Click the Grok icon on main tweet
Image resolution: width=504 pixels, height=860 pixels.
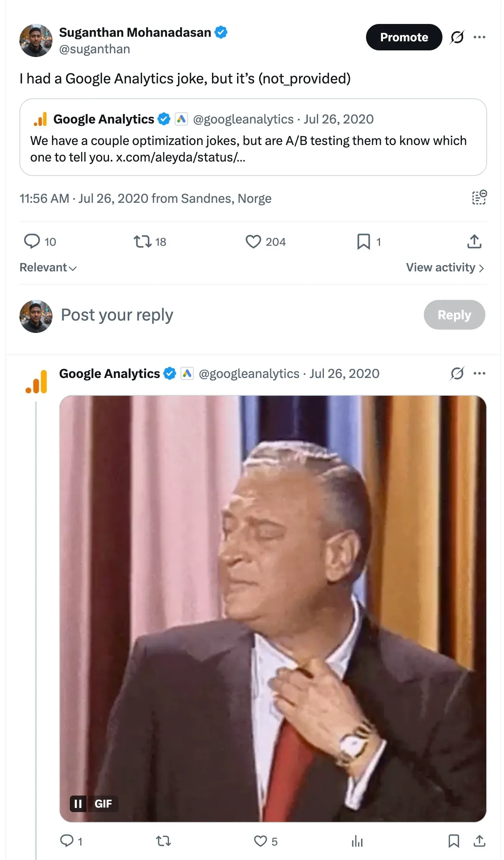[x=457, y=37]
